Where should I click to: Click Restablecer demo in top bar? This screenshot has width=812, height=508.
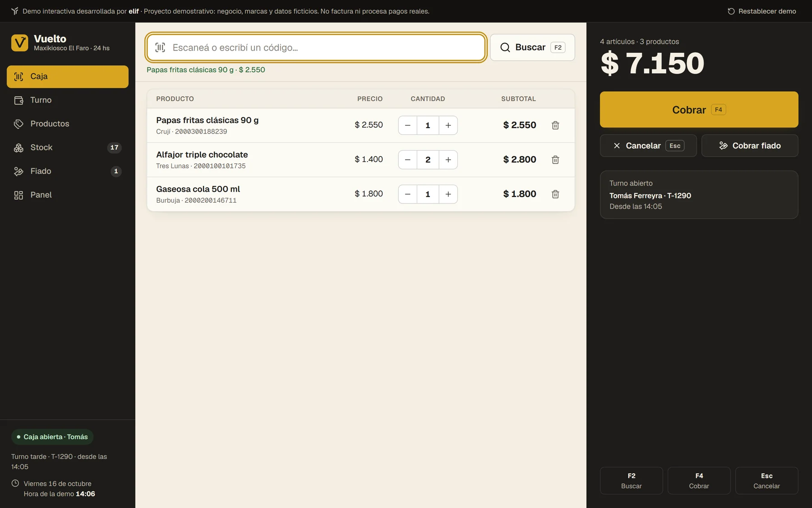pyautogui.click(x=762, y=11)
